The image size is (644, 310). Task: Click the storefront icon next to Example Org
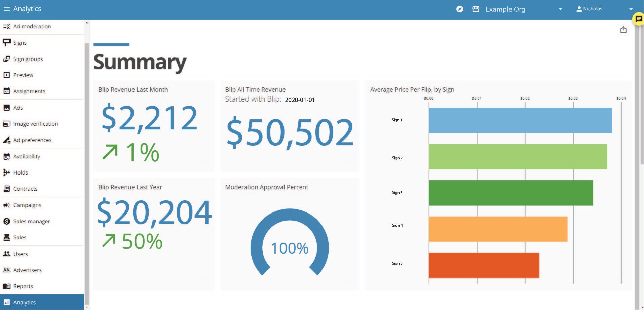click(476, 9)
